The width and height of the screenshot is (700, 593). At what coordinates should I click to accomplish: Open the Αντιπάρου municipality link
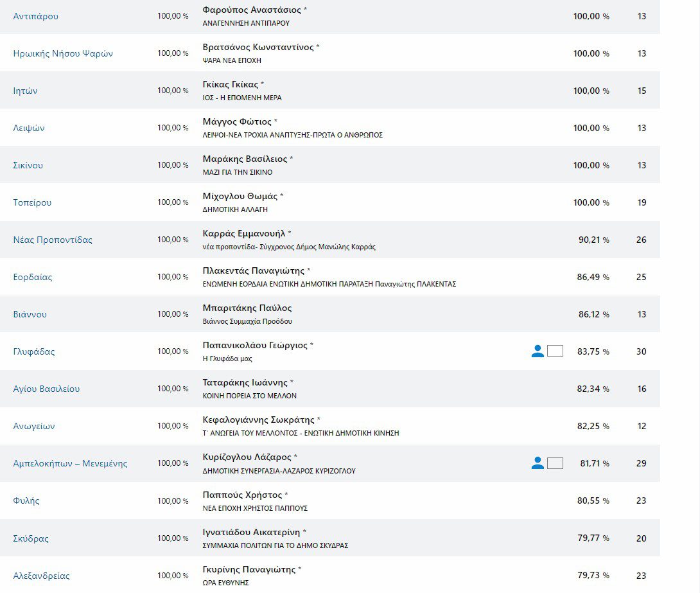click(x=35, y=16)
